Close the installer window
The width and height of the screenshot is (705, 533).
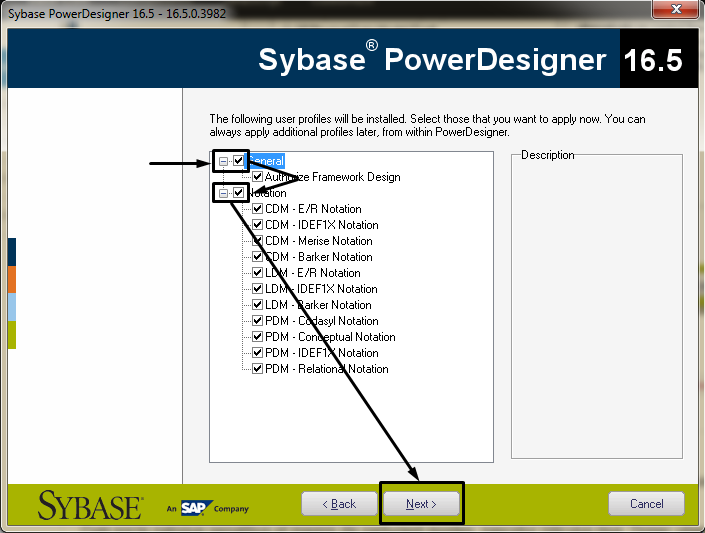(x=676, y=9)
